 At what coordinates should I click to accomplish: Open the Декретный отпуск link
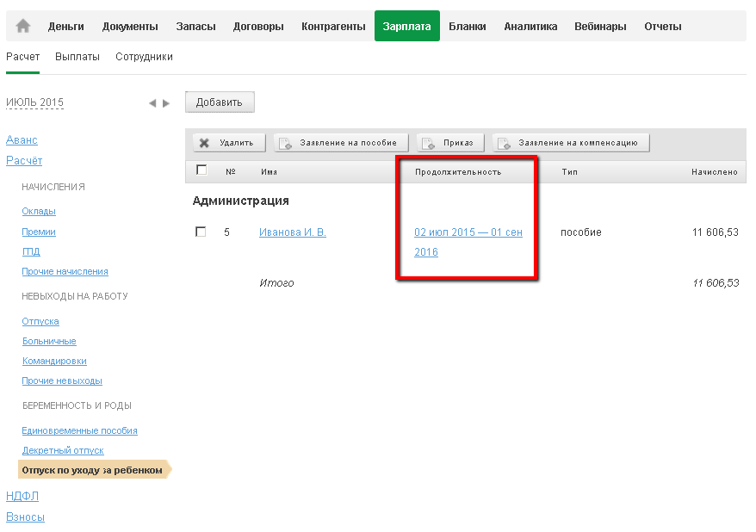coord(63,450)
